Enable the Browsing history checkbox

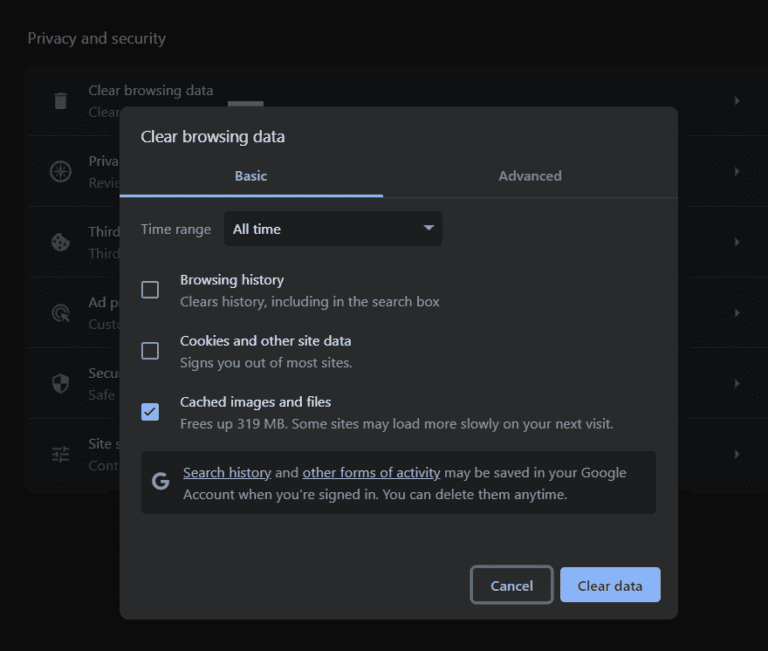(150, 290)
